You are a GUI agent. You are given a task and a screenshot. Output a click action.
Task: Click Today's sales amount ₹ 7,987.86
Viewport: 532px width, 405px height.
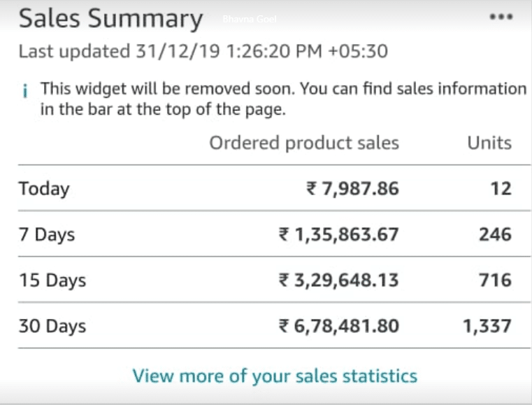[x=352, y=189]
